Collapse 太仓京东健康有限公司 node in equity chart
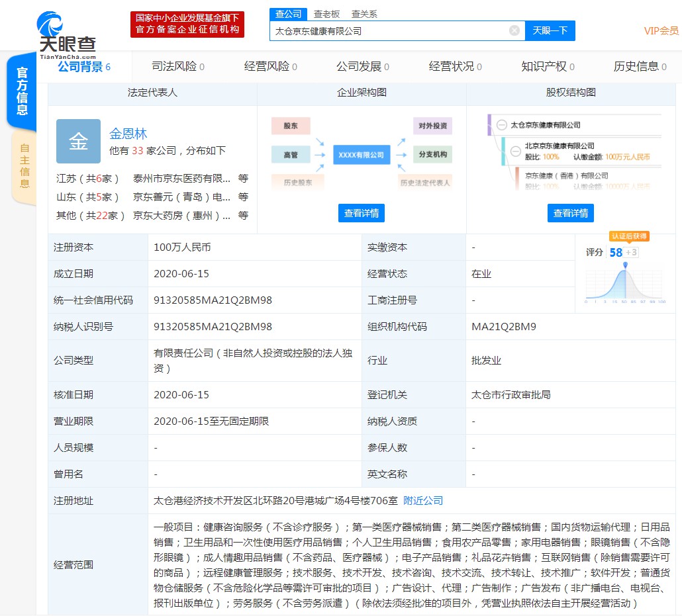Image resolution: width=682 pixels, height=616 pixels. click(501, 125)
